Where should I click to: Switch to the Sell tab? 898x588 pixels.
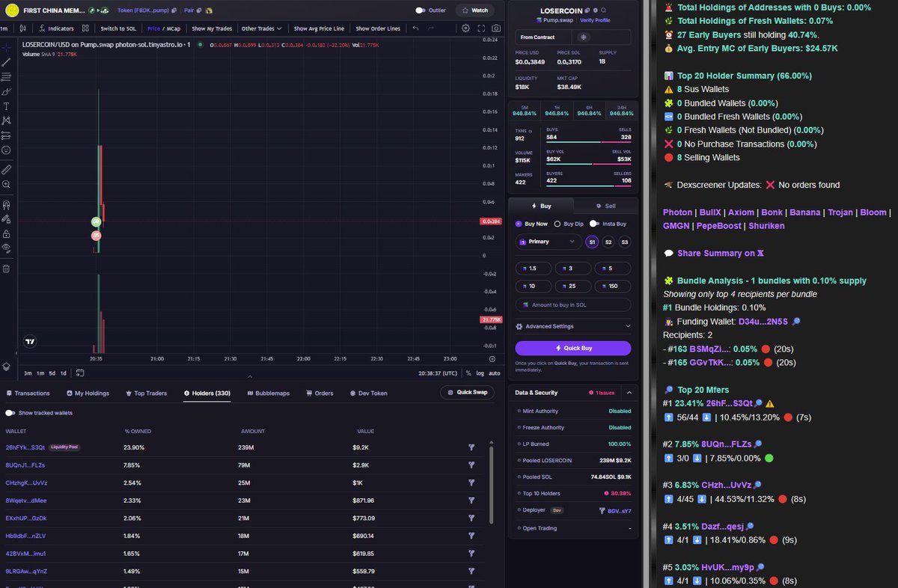coord(605,206)
